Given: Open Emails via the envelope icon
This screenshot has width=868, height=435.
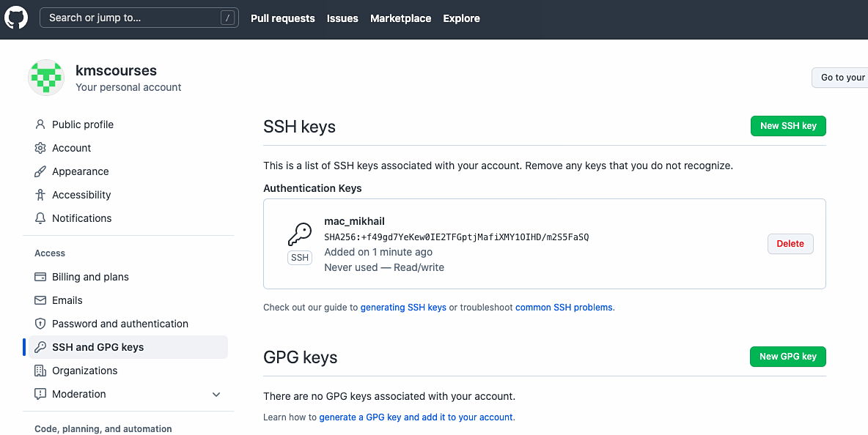Looking at the screenshot, I should (x=40, y=300).
